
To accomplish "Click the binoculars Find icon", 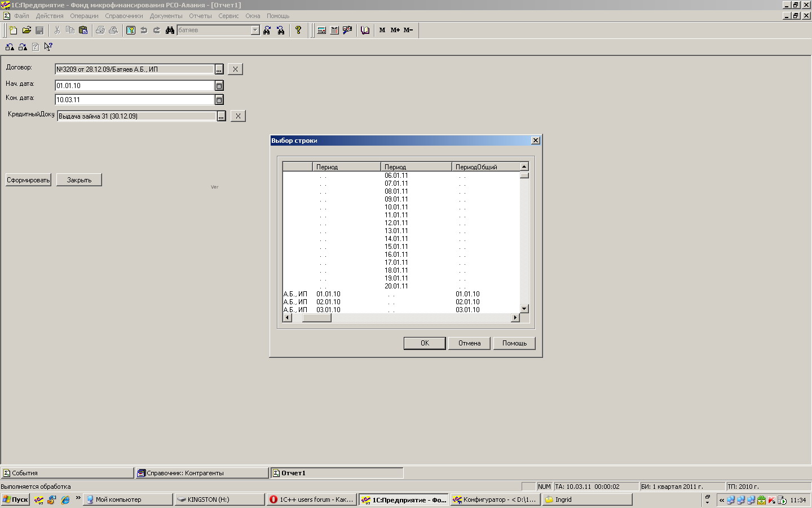I will (170, 30).
